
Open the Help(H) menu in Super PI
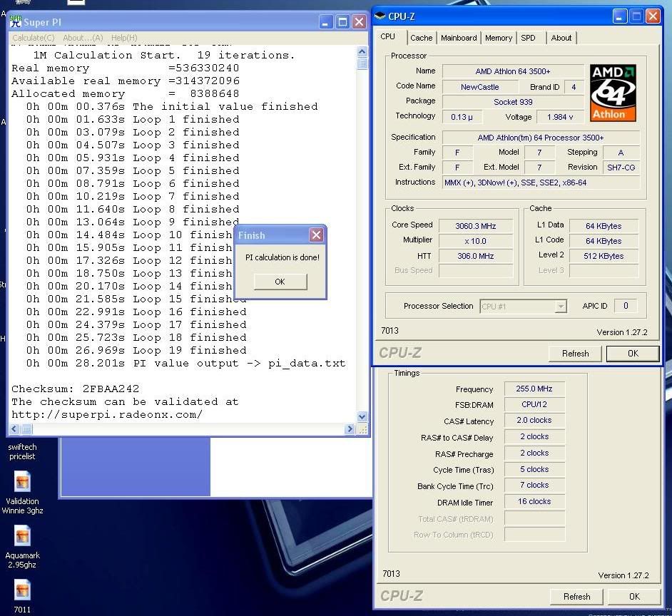124,38
